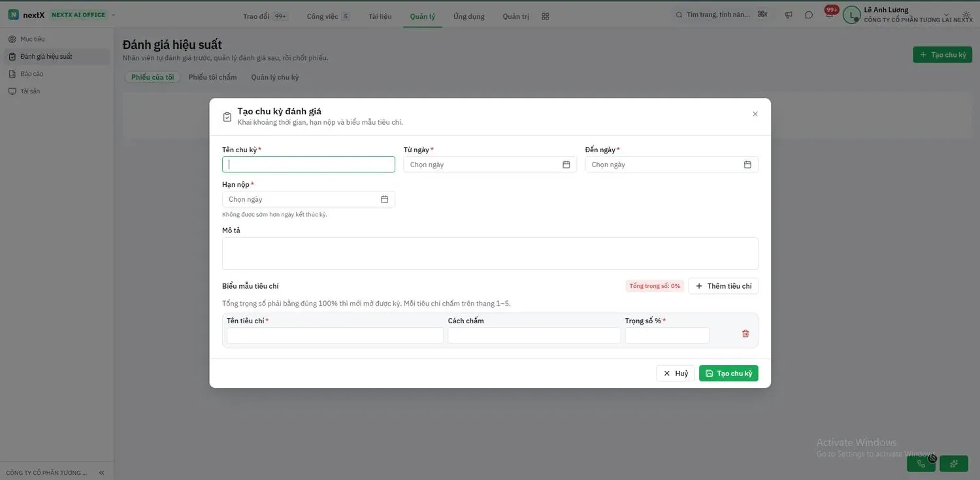This screenshot has width=980, height=480.
Task: Click the nextX logo icon
Action: point(13,15)
